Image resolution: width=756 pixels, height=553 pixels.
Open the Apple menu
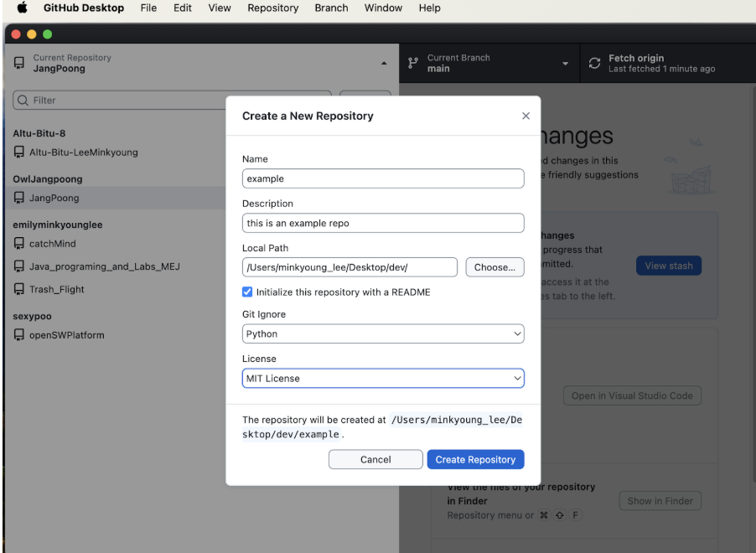[22, 8]
